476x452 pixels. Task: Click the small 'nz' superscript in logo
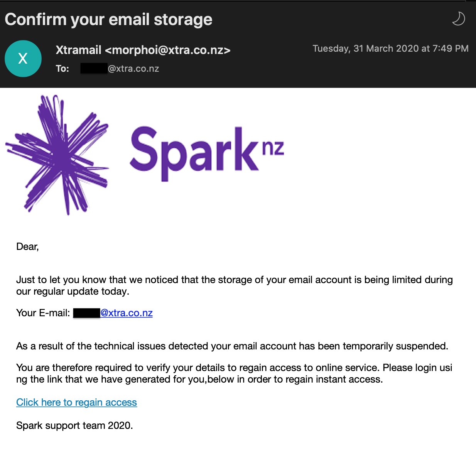[273, 148]
